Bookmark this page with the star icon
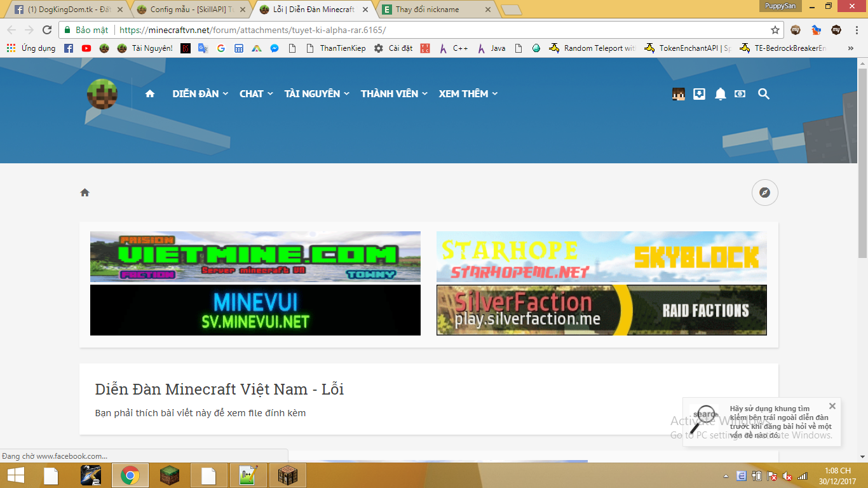This screenshot has width=868, height=488. pyautogui.click(x=775, y=30)
